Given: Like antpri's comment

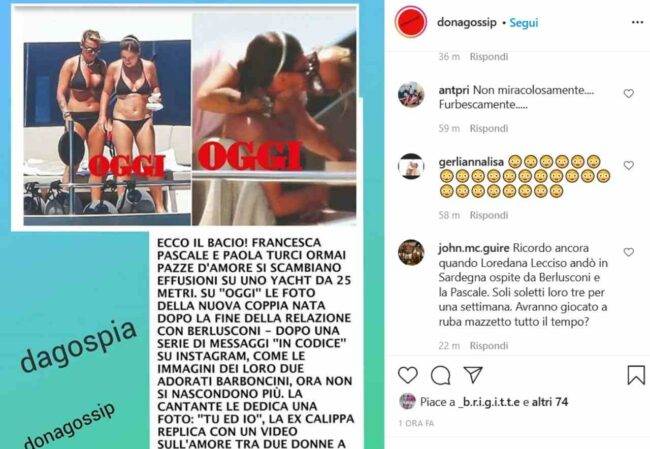Looking at the screenshot, I should pos(629,94).
